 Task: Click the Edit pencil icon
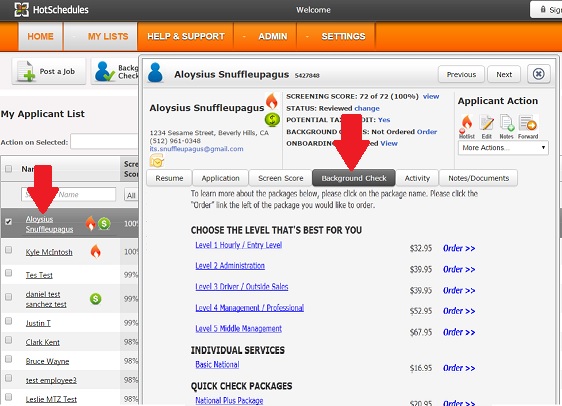pos(486,124)
